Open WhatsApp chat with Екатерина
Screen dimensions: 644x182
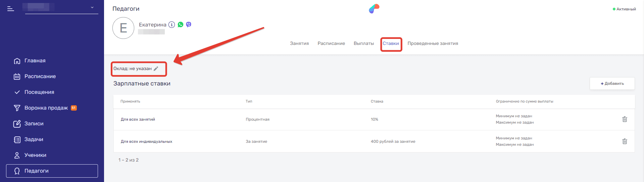pos(181,24)
